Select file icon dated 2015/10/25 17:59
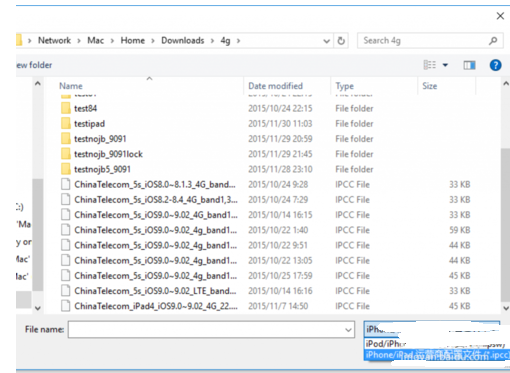The image size is (510, 373). [x=66, y=276]
